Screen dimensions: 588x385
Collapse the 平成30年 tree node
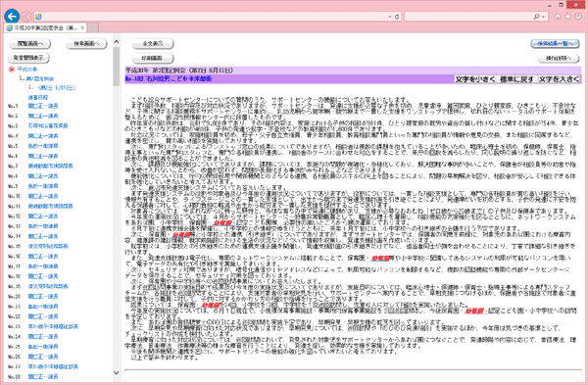pyautogui.click(x=27, y=70)
